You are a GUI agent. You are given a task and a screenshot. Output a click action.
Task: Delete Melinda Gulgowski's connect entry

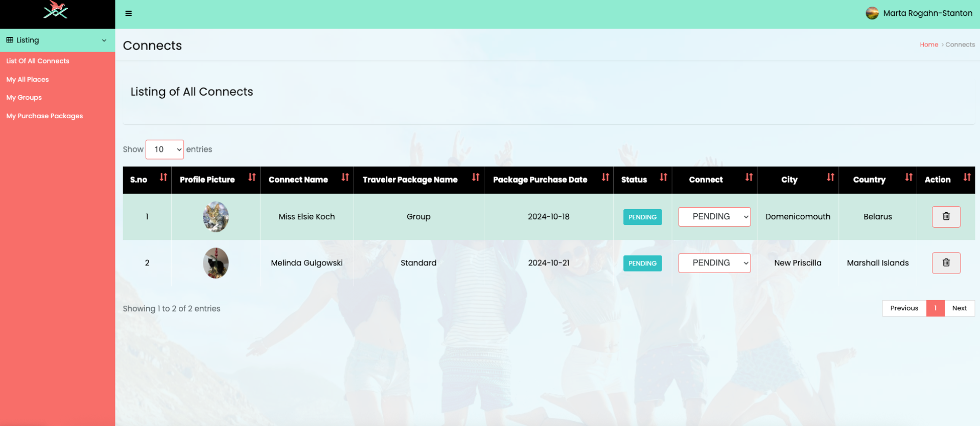point(945,263)
